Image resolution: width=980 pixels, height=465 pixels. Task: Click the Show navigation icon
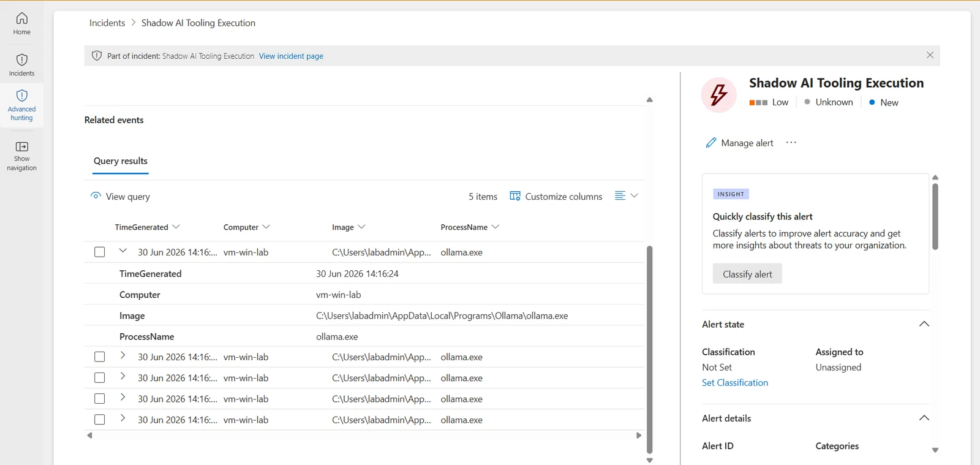pos(22,146)
